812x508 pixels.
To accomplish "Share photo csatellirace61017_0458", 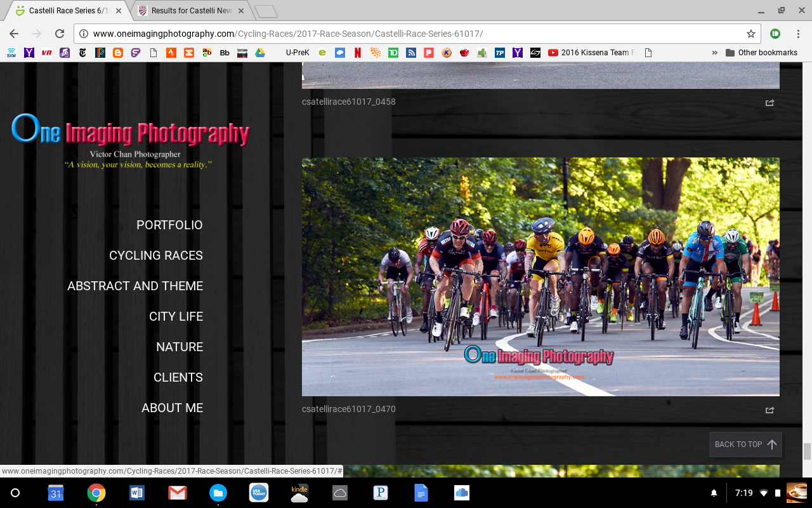I will [769, 103].
